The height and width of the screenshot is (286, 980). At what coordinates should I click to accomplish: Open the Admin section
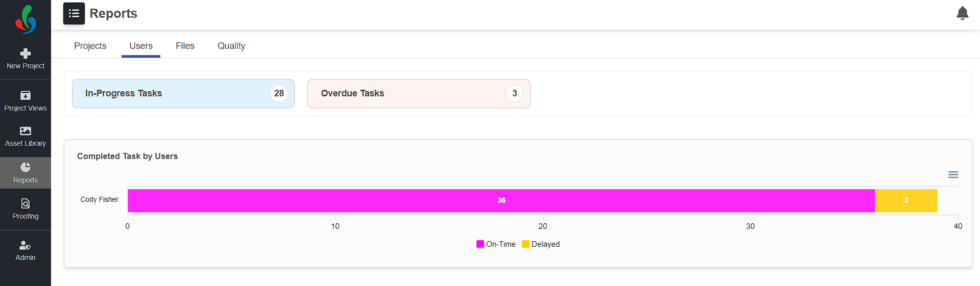coord(26,251)
